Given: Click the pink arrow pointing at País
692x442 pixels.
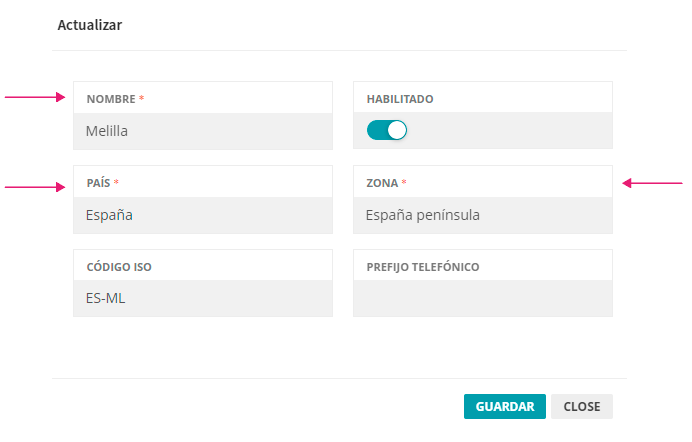Looking at the screenshot, I should click(x=35, y=186).
